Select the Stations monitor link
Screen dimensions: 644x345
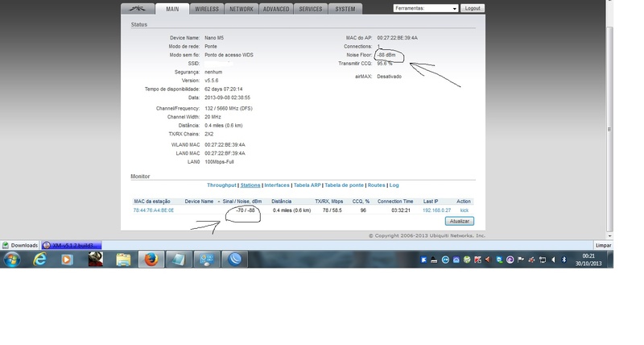coord(250,185)
